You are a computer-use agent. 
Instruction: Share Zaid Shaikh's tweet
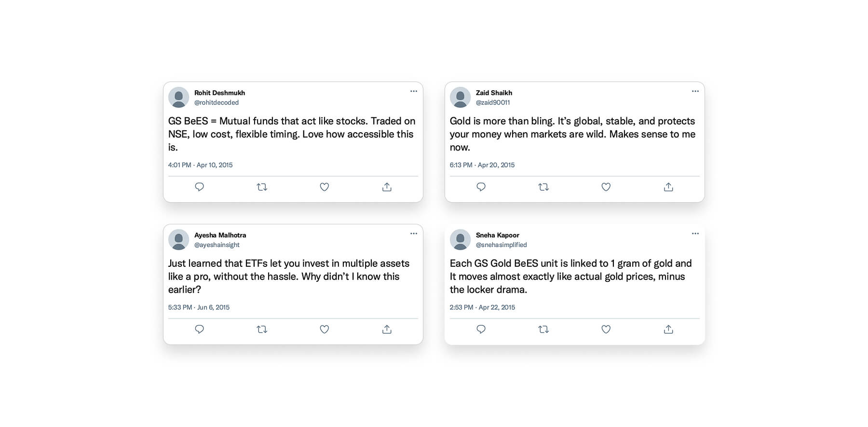(x=668, y=187)
